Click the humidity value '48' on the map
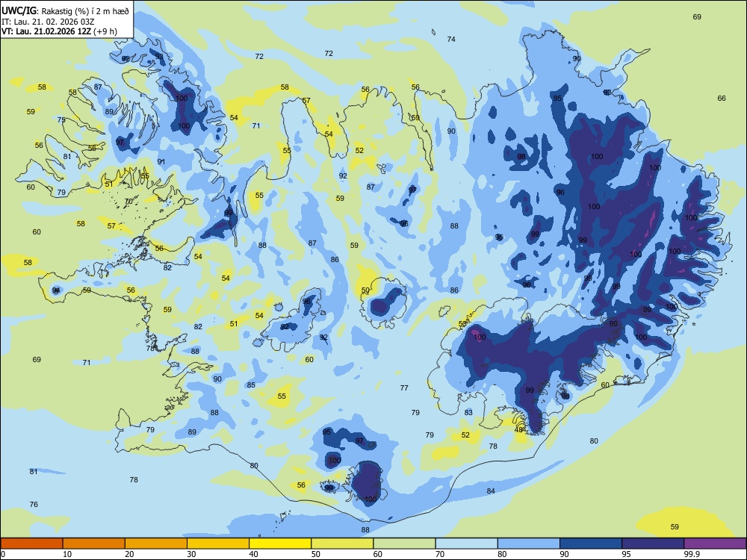Viewport: 747px width, 560px height. pos(519,429)
